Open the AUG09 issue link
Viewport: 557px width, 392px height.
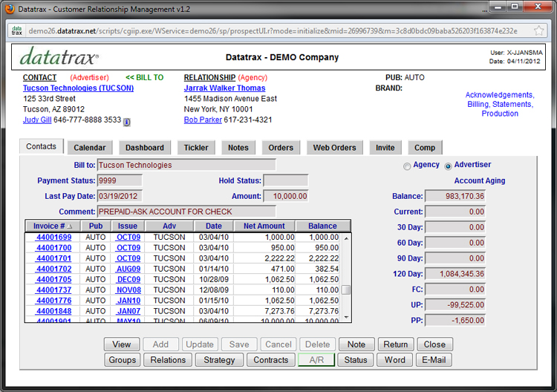click(128, 269)
